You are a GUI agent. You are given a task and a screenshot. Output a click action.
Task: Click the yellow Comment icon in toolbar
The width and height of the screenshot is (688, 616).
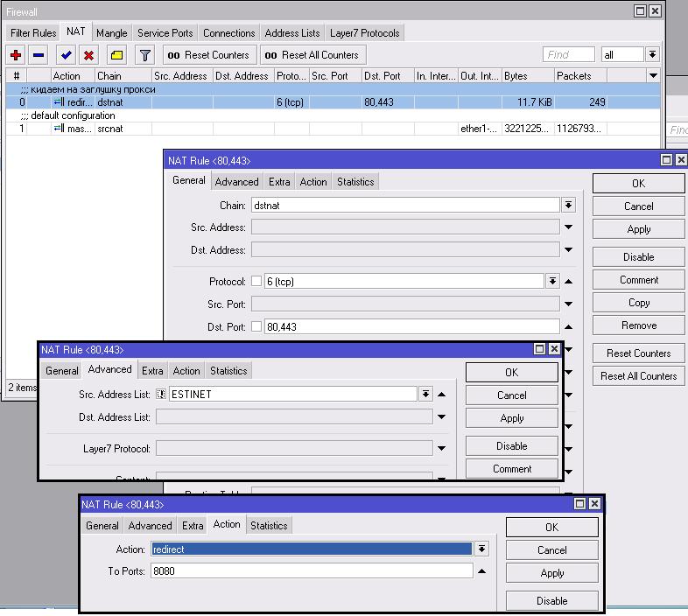click(x=116, y=55)
